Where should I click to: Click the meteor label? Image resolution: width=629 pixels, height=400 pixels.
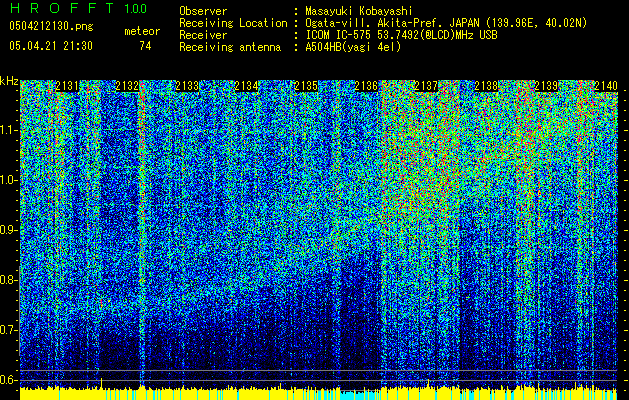click(x=142, y=31)
